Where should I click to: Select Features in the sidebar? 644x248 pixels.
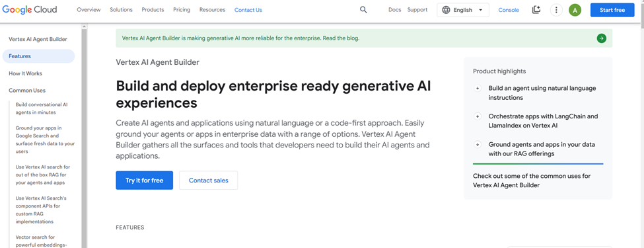38,56
